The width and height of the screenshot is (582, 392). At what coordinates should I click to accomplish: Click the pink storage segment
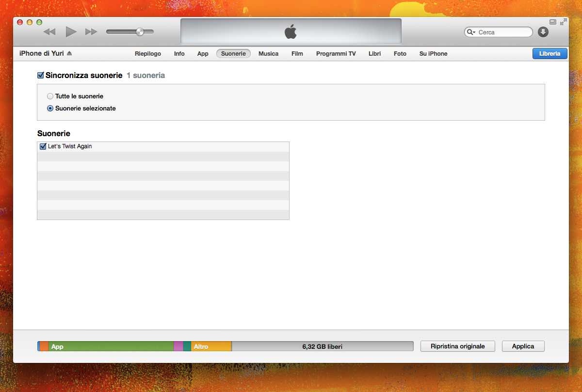pyautogui.click(x=178, y=346)
